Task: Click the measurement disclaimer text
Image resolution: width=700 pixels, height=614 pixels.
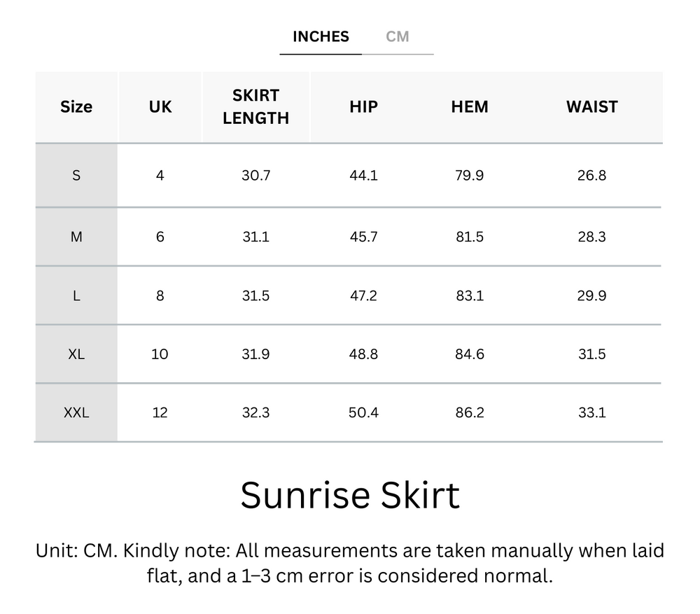Action: click(x=350, y=566)
